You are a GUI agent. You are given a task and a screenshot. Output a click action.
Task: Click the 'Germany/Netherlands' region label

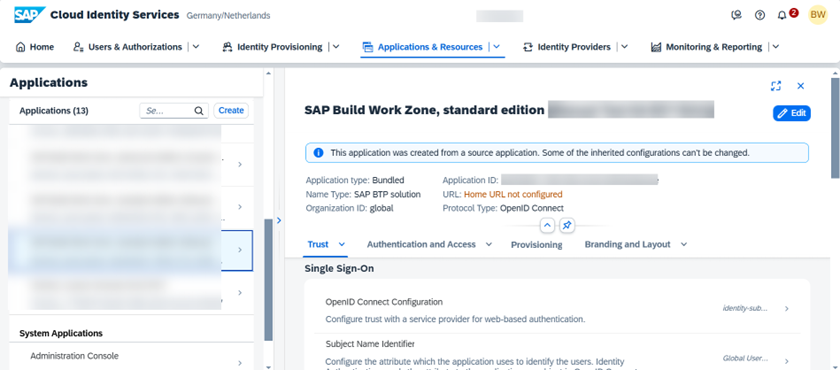coord(228,16)
